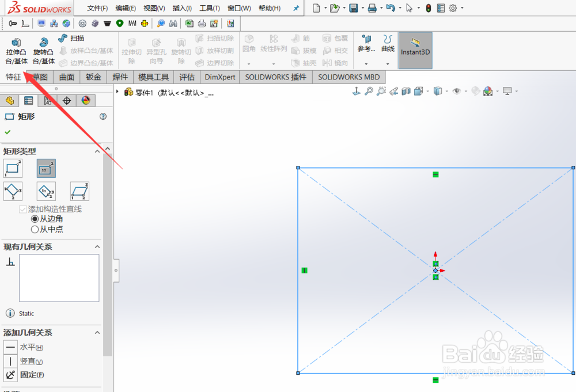Click Zoom to Area in view toolbar
Screen dimensions: 576x392
coord(381,91)
